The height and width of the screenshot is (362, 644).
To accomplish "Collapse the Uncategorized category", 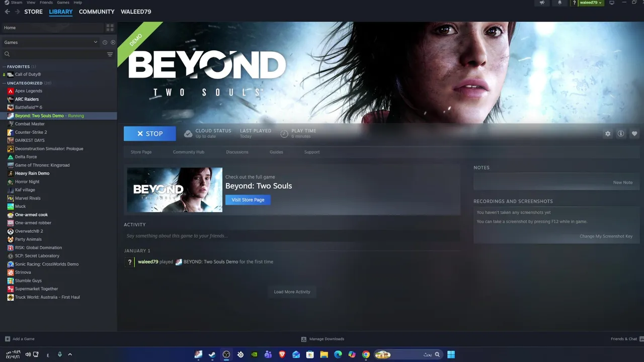I will point(5,83).
